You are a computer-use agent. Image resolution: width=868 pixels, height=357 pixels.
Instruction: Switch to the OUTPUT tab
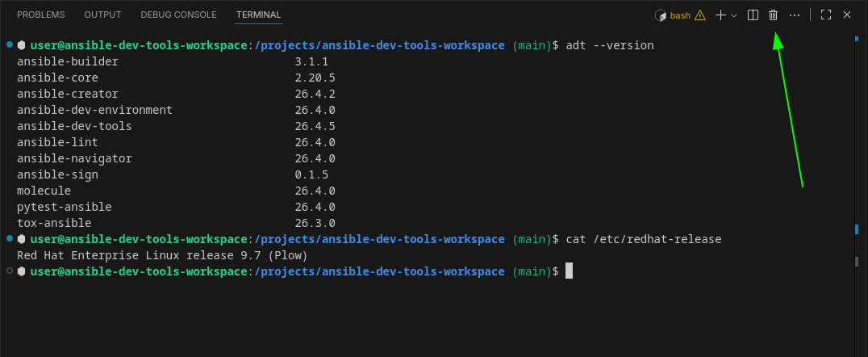(102, 15)
